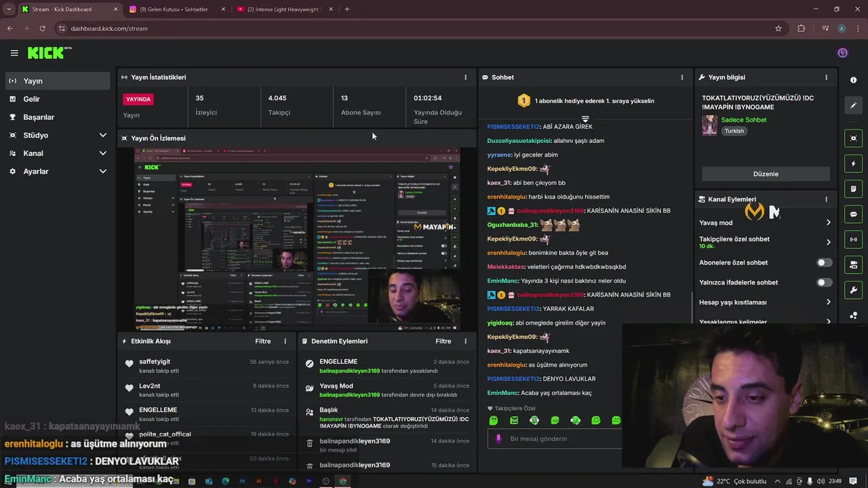Toggle the lightning activity feed icon in right sidebar

pyautogui.click(x=853, y=163)
